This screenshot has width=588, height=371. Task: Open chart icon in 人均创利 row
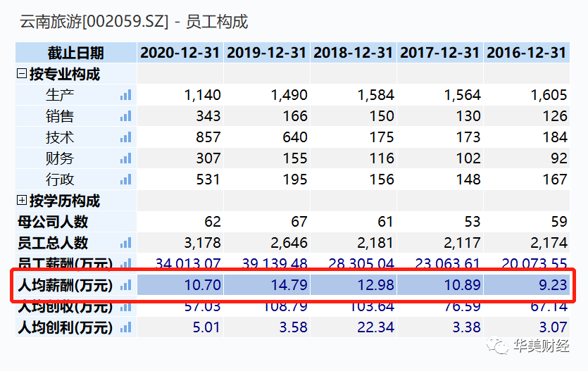[x=125, y=327]
